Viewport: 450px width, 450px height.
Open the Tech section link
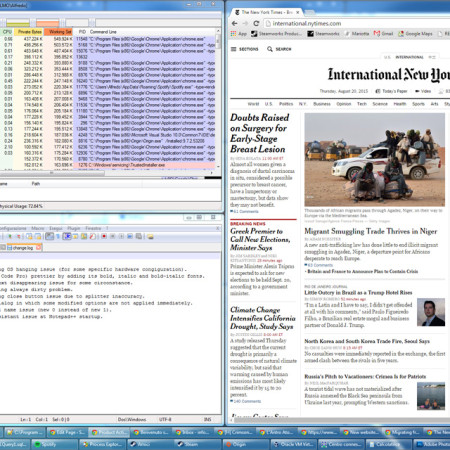[x=362, y=104]
